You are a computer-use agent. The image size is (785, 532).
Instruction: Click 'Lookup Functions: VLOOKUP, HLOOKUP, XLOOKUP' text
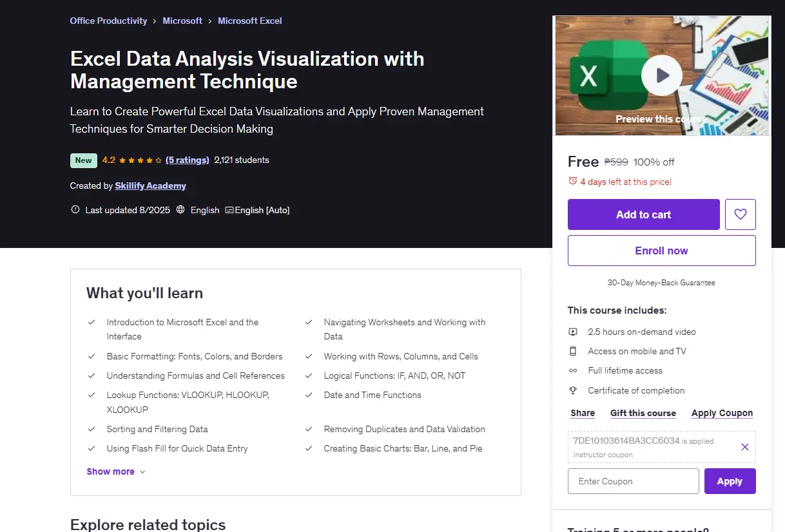tap(188, 402)
